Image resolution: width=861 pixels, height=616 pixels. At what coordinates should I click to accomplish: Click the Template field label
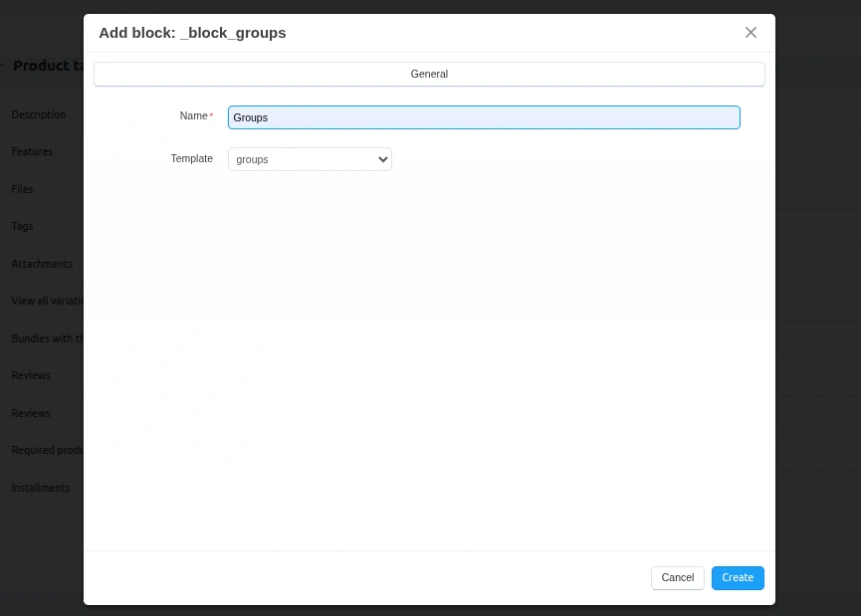[191, 158]
